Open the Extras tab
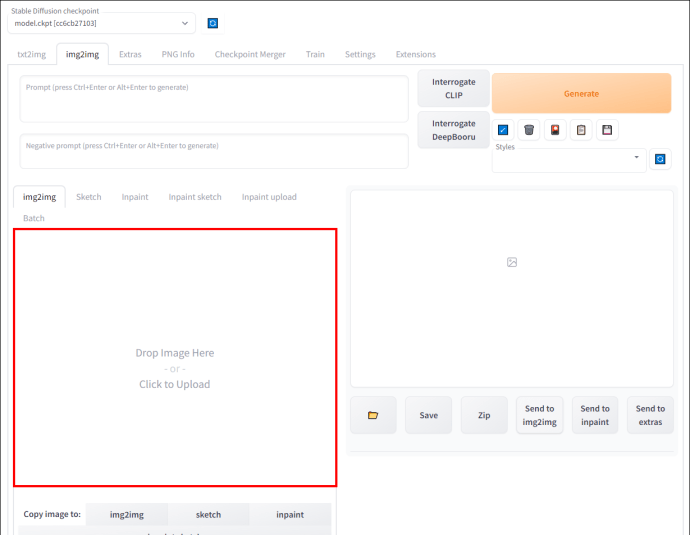Screen dimensions: 690x535 click(130, 54)
